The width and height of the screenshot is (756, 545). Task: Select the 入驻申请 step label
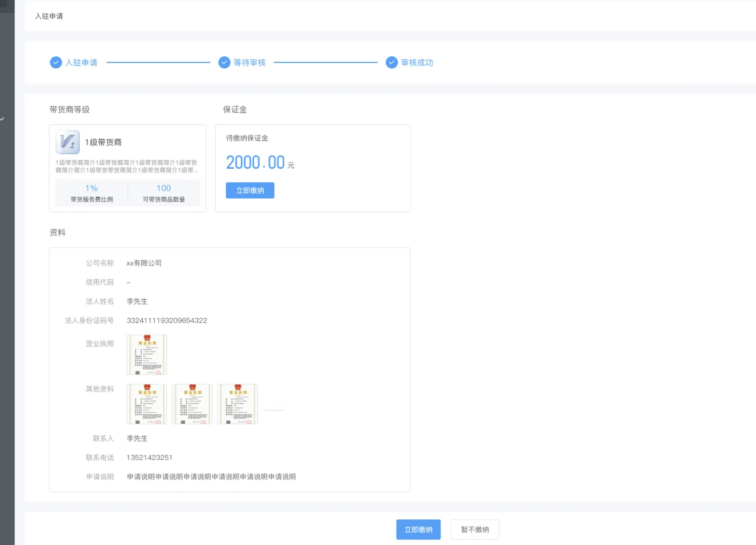click(81, 62)
